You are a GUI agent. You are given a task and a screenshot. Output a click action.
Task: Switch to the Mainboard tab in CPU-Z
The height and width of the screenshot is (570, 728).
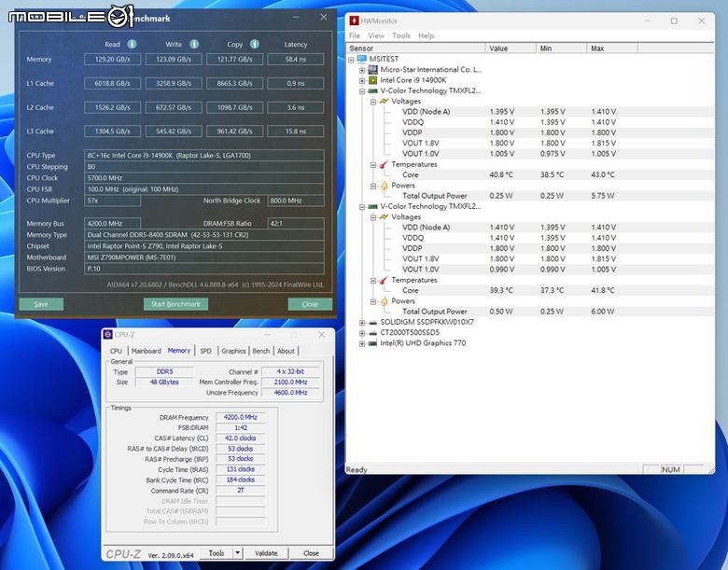[x=146, y=351]
